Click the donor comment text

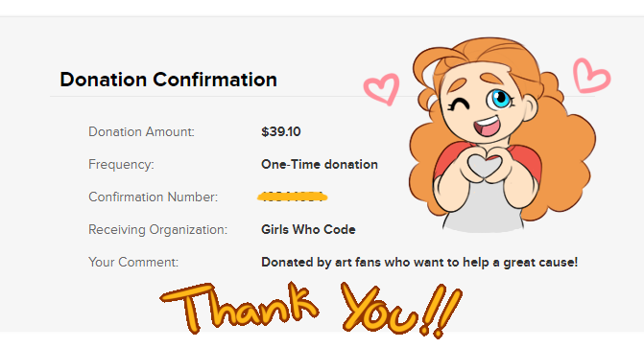pos(419,263)
